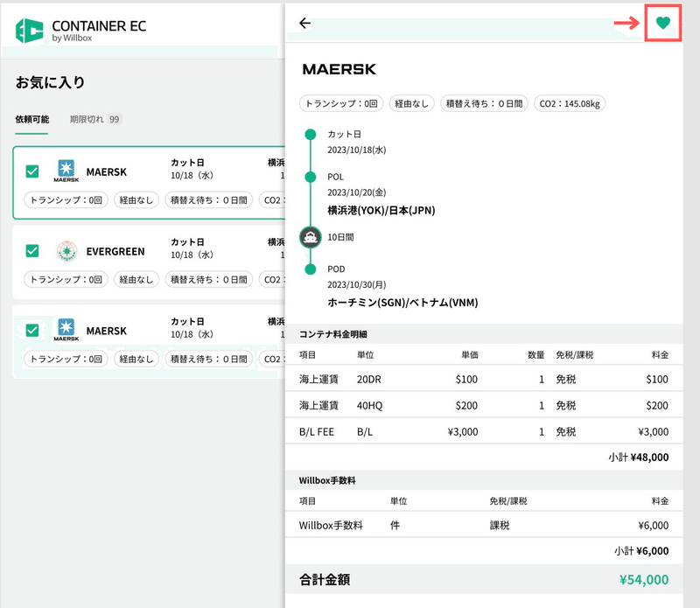This screenshot has width=700, height=608.
Task: Toggle the EVERGREEN shipment checkbox
Action: [31, 251]
